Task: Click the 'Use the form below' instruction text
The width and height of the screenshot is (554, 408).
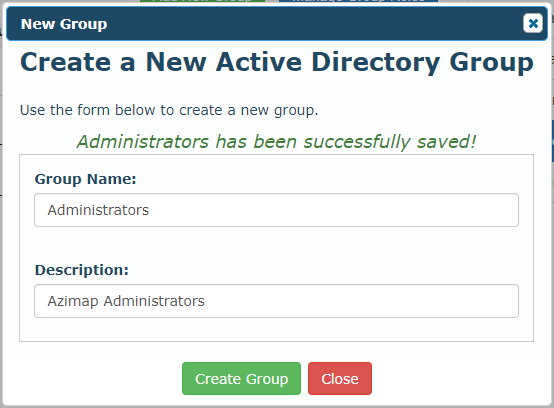Action: coord(169,110)
